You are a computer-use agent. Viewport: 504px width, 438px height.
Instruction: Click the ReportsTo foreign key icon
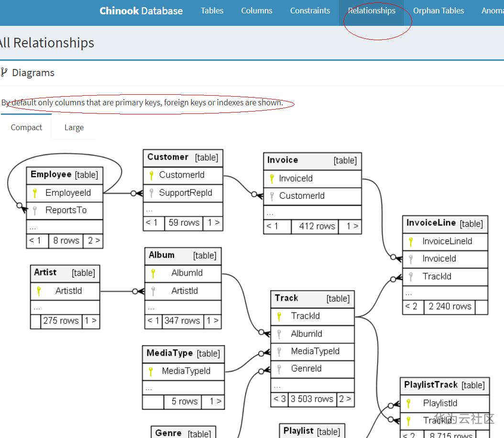click(x=35, y=211)
